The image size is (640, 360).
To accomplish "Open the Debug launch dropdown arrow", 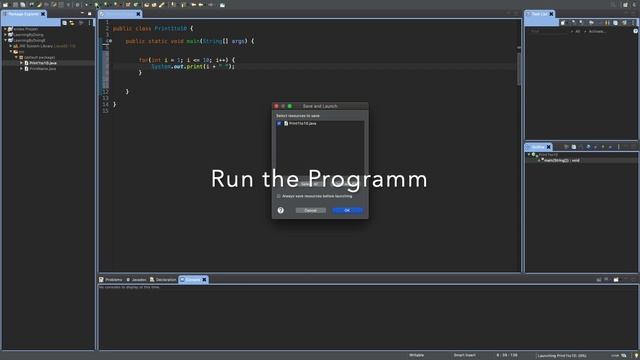I will [91, 5].
